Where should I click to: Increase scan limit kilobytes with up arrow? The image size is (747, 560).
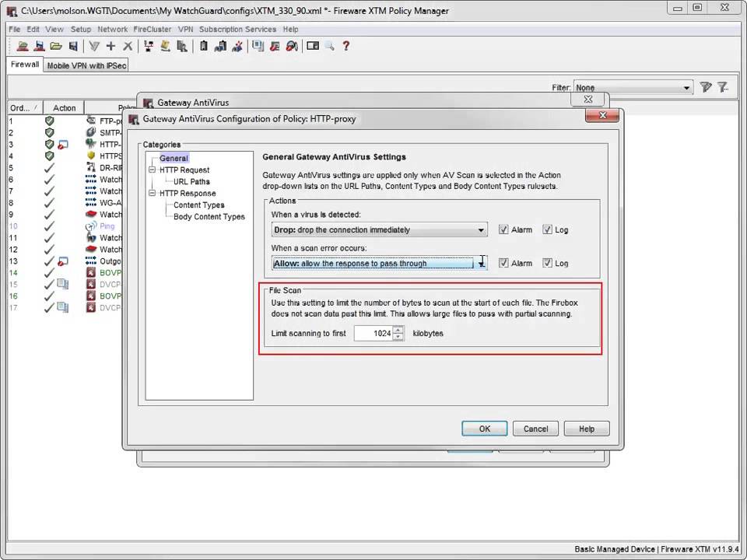click(398, 330)
